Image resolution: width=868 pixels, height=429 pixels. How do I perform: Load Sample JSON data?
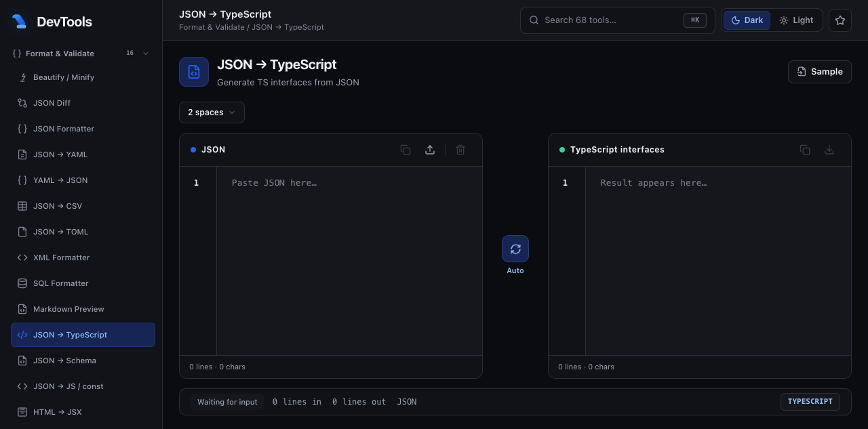[x=820, y=72]
